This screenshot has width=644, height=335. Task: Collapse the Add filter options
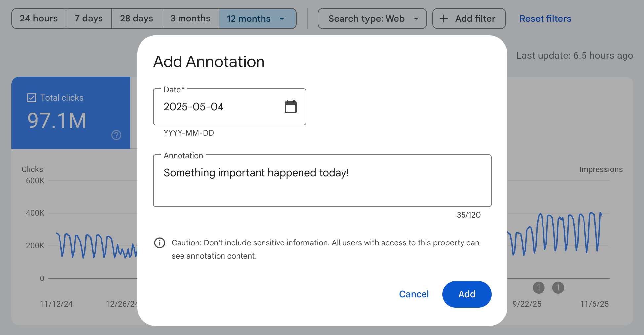[x=469, y=19]
